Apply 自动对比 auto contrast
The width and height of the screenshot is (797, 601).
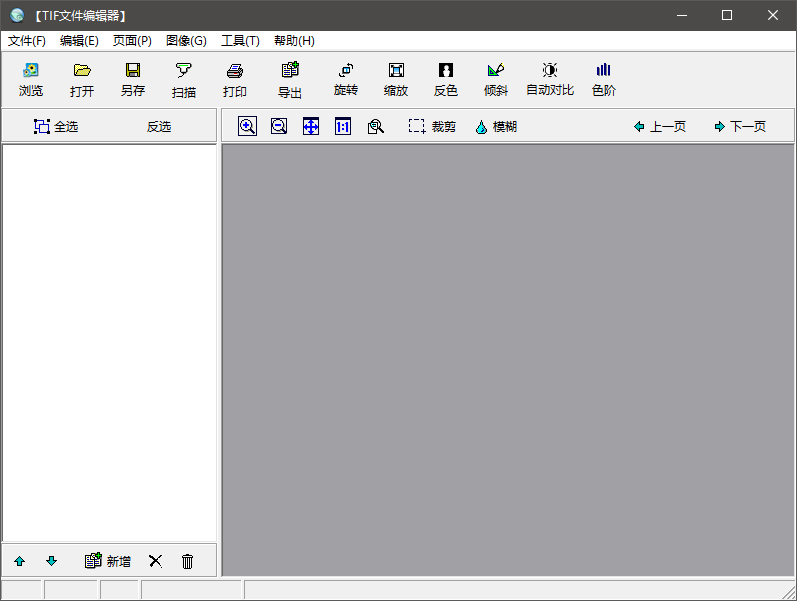pyautogui.click(x=550, y=79)
